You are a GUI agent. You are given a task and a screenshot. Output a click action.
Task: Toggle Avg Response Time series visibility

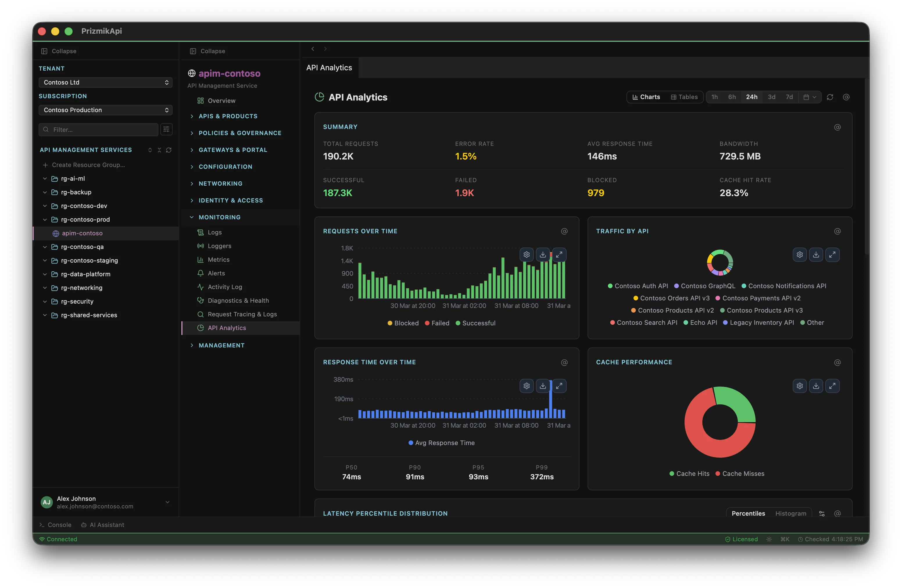441,442
